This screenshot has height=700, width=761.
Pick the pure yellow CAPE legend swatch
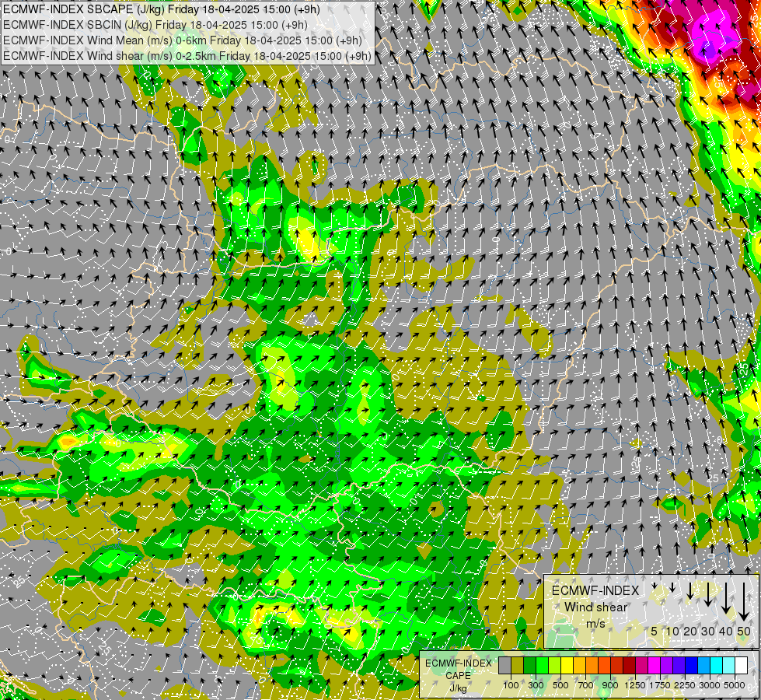pyautogui.click(x=567, y=665)
